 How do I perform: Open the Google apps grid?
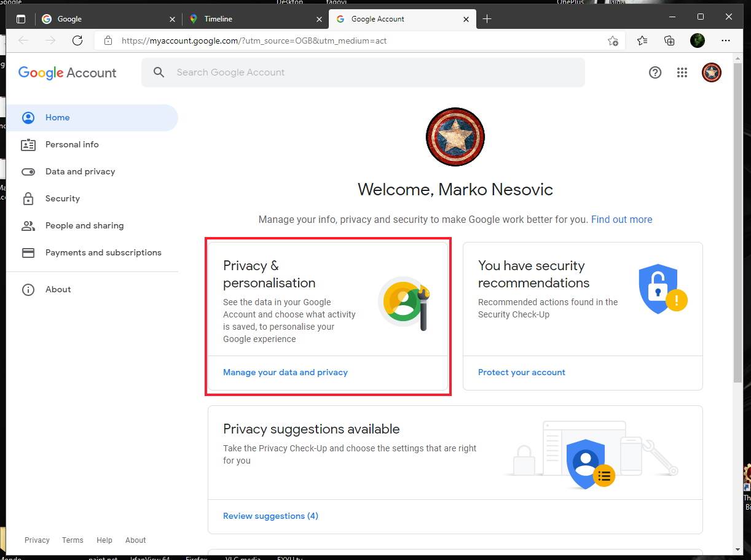682,72
